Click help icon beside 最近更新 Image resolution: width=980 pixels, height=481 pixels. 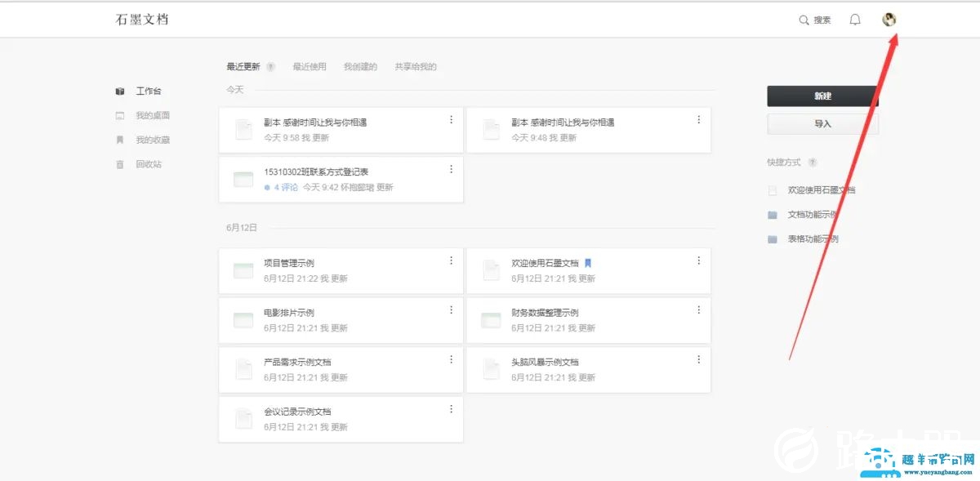coord(270,67)
